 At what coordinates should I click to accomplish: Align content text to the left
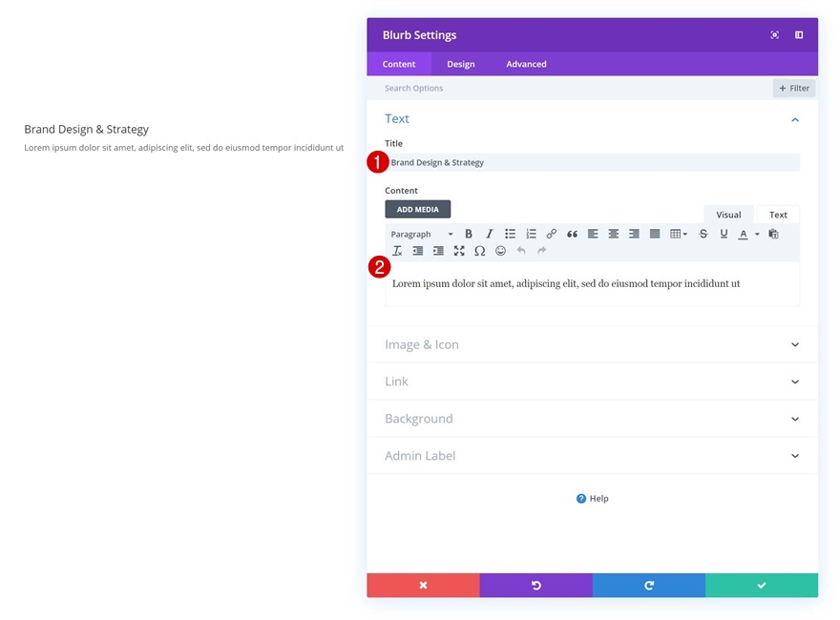593,234
